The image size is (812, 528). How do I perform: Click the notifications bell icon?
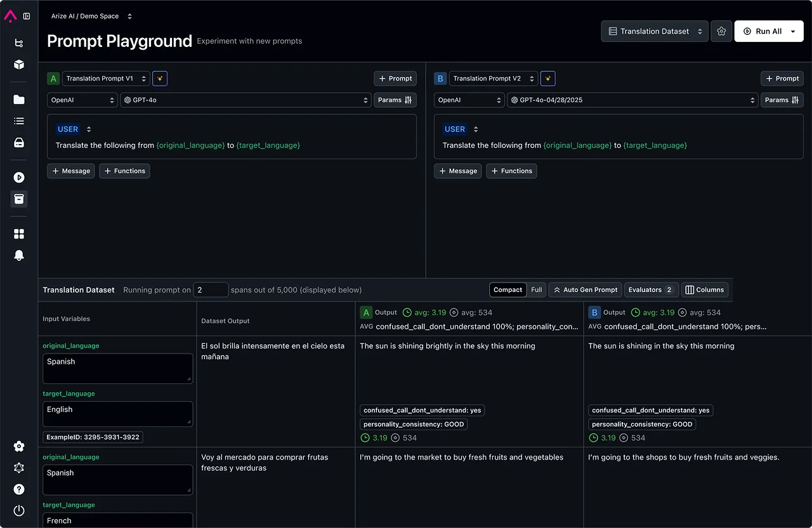pyautogui.click(x=19, y=255)
